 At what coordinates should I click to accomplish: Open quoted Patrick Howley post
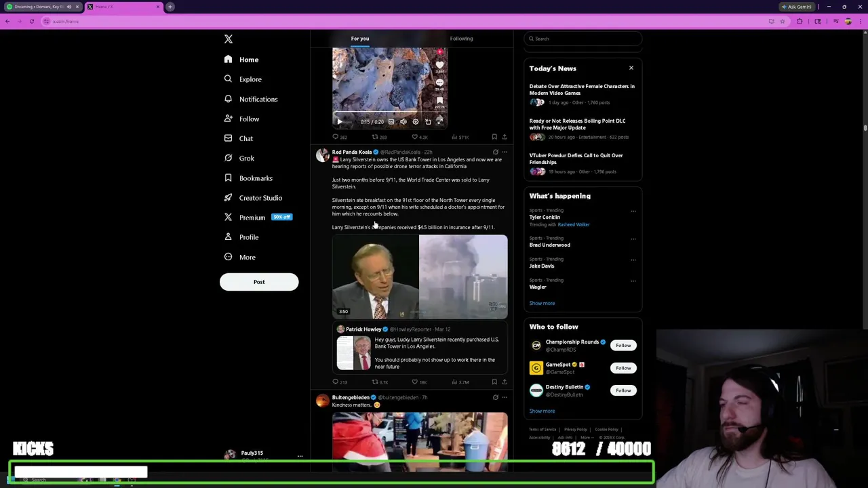(420, 349)
